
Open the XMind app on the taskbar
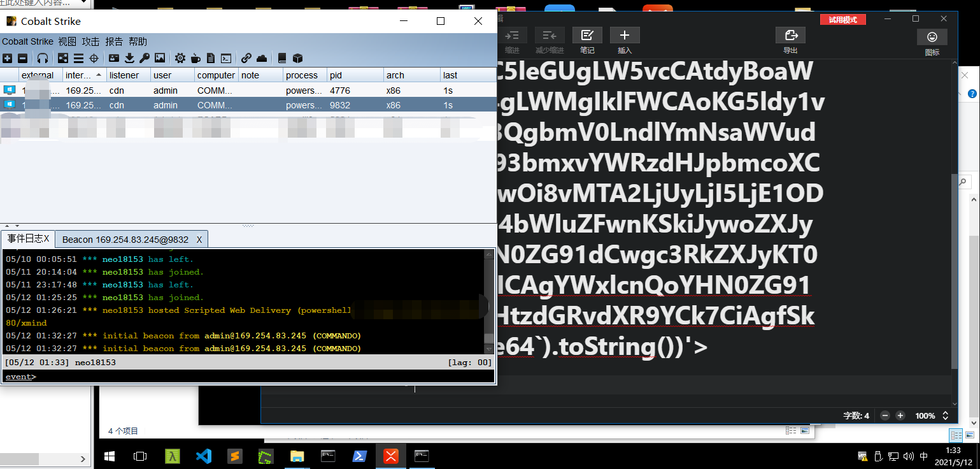click(x=391, y=456)
